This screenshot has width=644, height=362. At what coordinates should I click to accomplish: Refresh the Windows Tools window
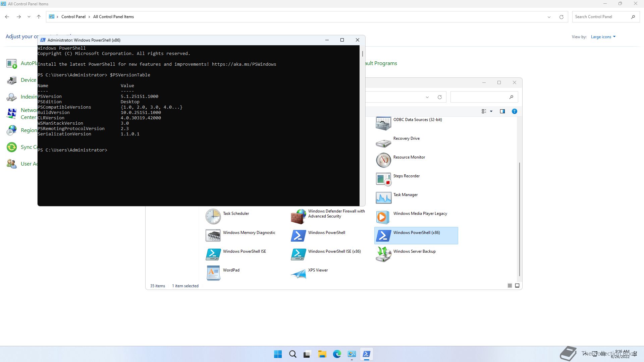tap(439, 97)
